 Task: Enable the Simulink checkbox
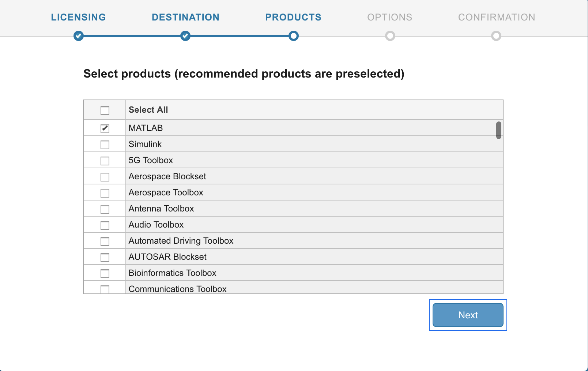[105, 145]
